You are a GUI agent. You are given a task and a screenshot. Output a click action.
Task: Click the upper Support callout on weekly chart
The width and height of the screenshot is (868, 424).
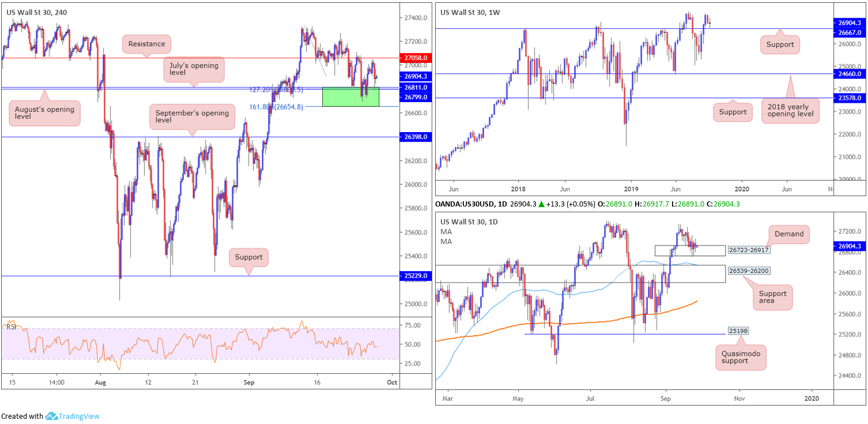(x=780, y=44)
